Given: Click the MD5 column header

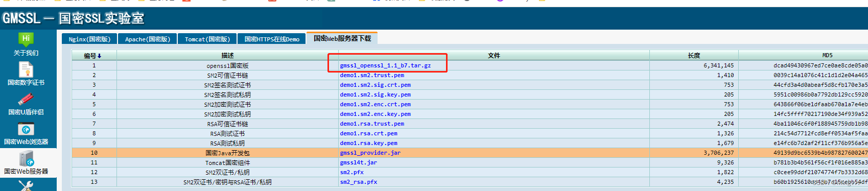Looking at the screenshot, I should coord(827,55).
